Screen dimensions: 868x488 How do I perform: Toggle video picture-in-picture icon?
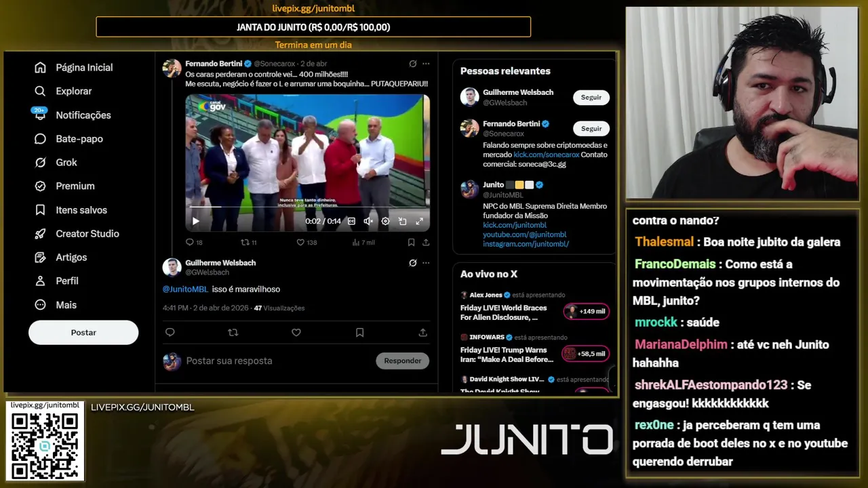click(x=402, y=221)
